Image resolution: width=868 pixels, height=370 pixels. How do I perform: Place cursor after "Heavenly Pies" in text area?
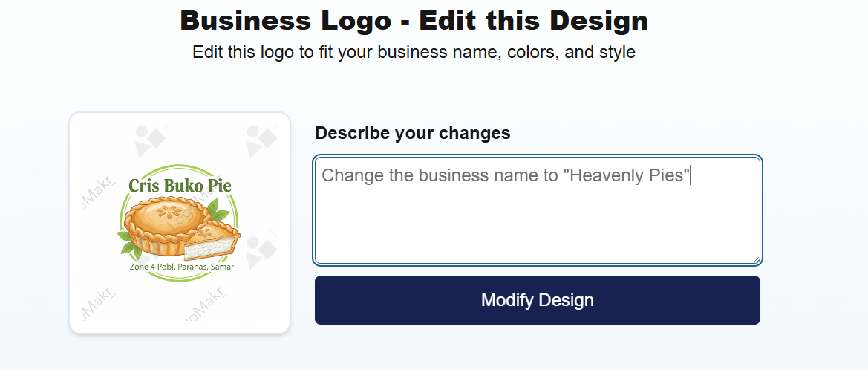pos(691,176)
